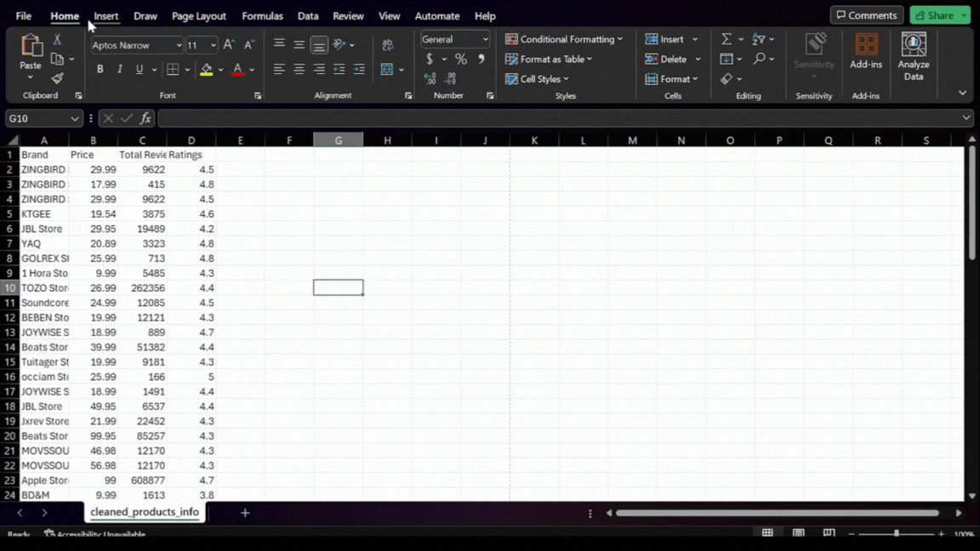Click the Copy icon
The width and height of the screenshot is (980, 551).
coord(57,59)
